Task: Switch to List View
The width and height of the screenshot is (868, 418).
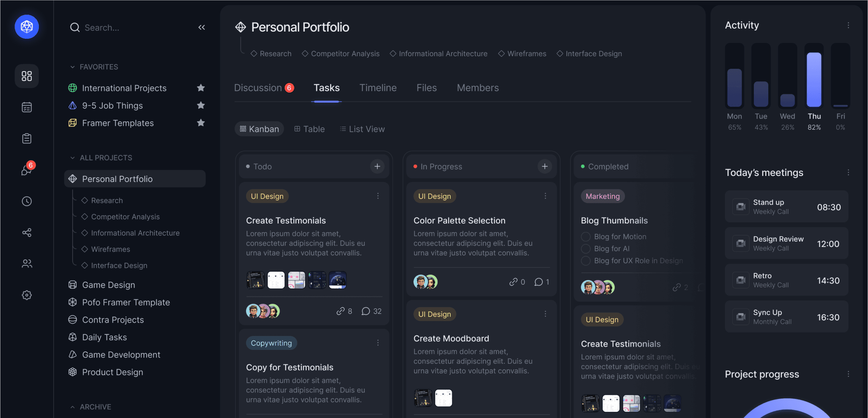Action: (x=361, y=129)
